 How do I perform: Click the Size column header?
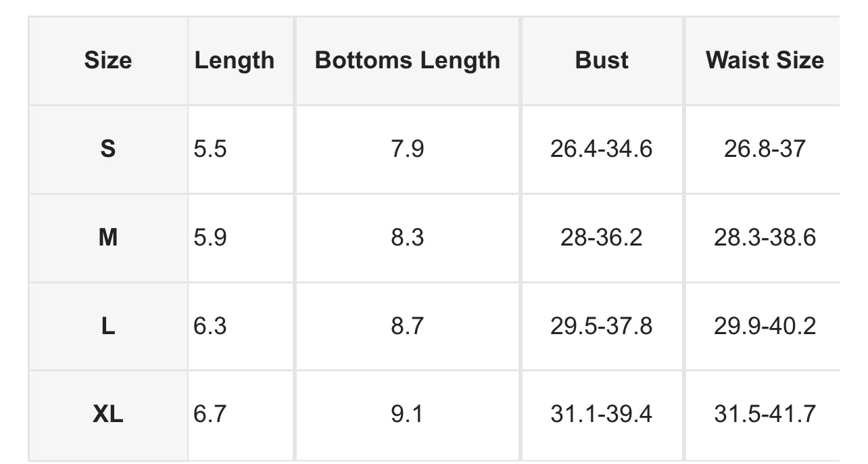(x=108, y=61)
